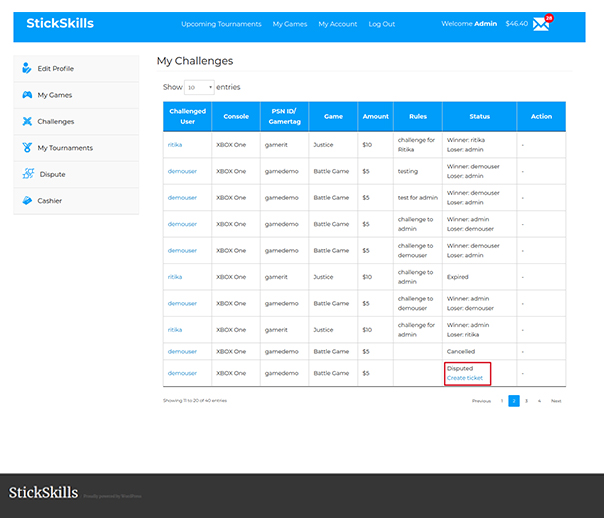Click the active page 2 button
This screenshot has height=518, width=604.
point(514,401)
